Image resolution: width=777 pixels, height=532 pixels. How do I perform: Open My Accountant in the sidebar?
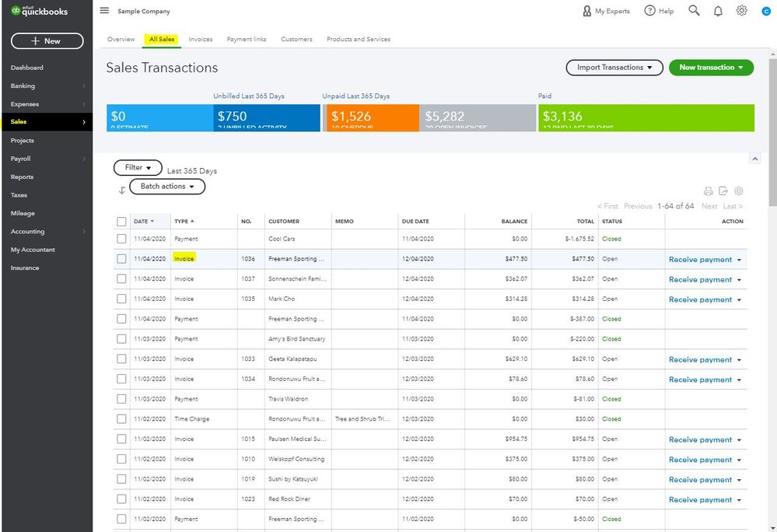[33, 250]
